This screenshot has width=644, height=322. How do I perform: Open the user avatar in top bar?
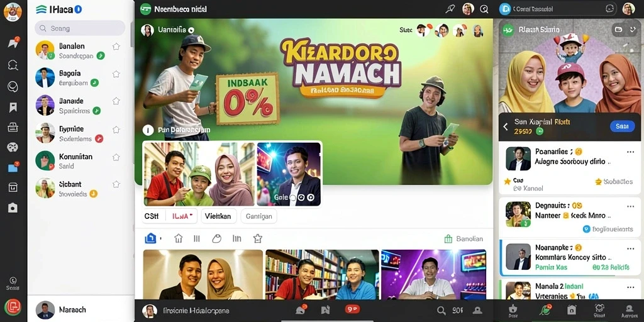(x=468, y=9)
